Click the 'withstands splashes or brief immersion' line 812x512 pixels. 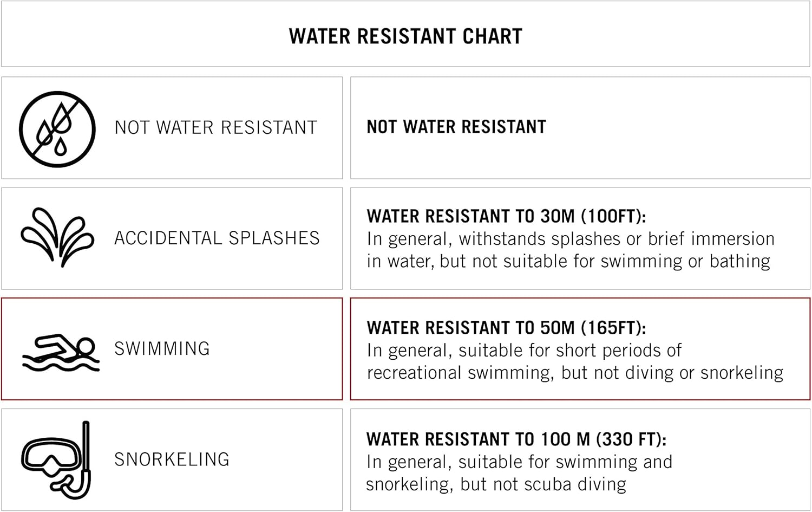pos(571,239)
